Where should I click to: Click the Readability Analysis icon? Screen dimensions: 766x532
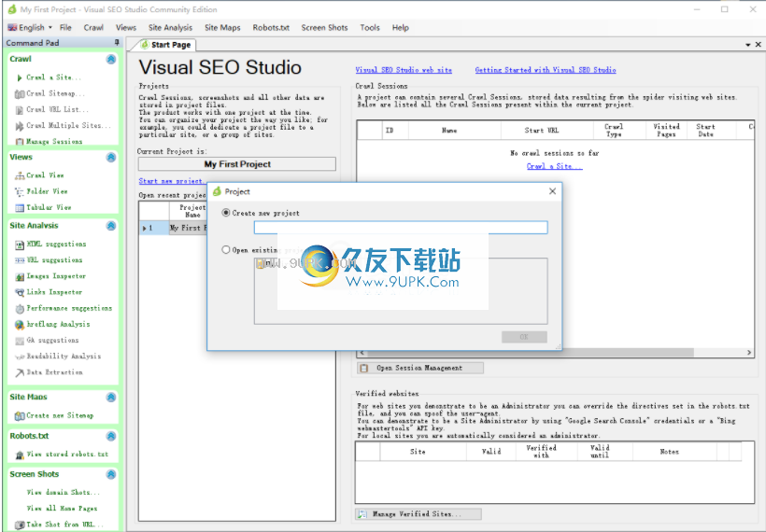point(20,357)
